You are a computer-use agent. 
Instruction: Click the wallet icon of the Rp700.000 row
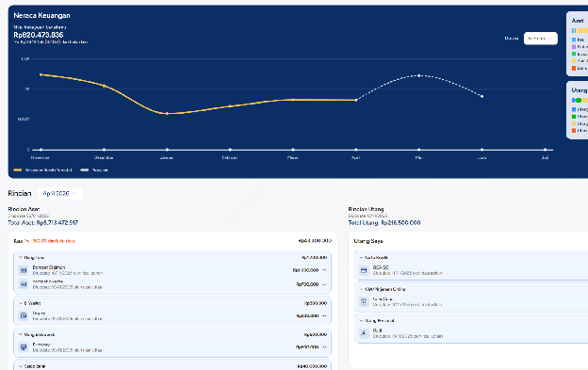[x=24, y=284]
